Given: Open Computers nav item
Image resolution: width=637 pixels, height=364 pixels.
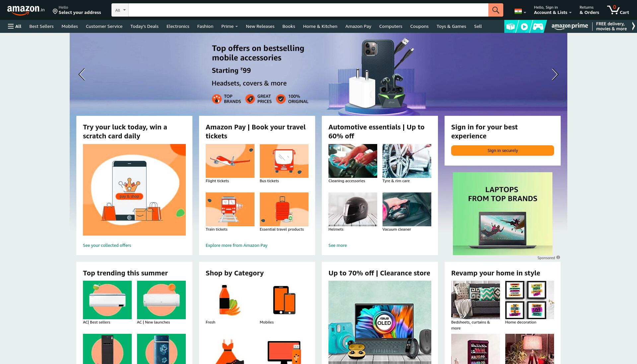Looking at the screenshot, I should 390,26.
